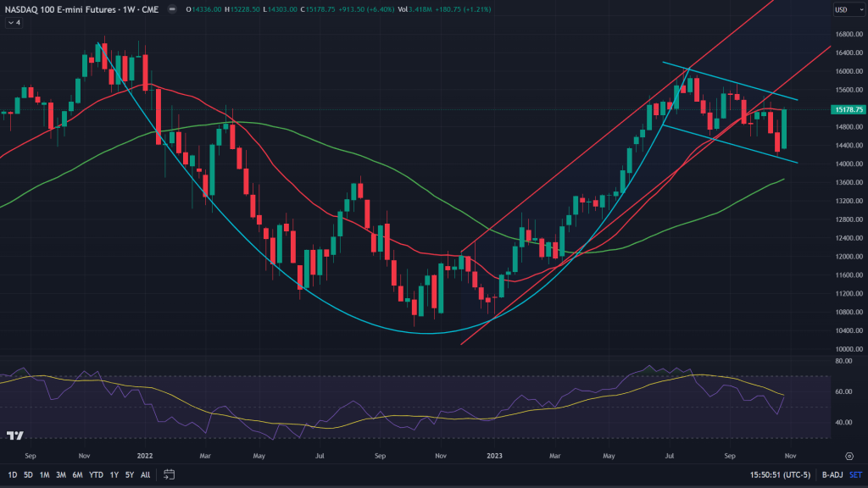Select the 6M time range

coord(77,474)
